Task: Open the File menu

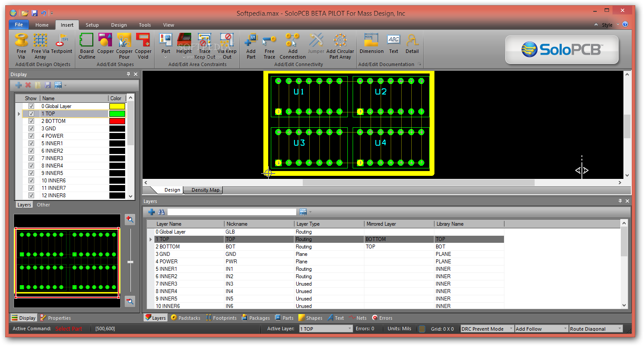Action: pyautogui.click(x=19, y=24)
